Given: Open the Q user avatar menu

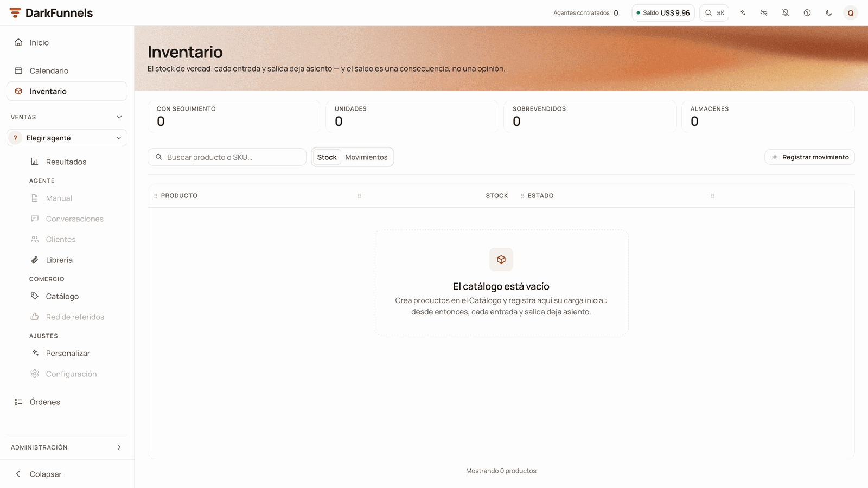Looking at the screenshot, I should [x=851, y=13].
